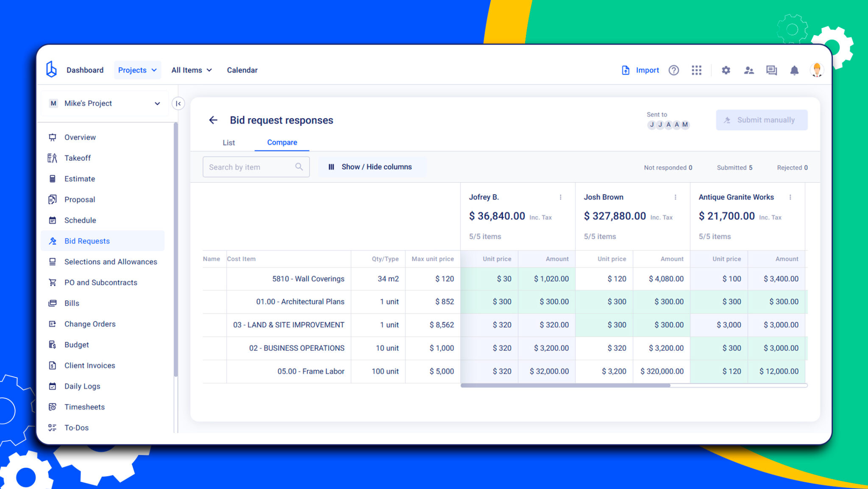Click the team members icon

pyautogui.click(x=748, y=70)
